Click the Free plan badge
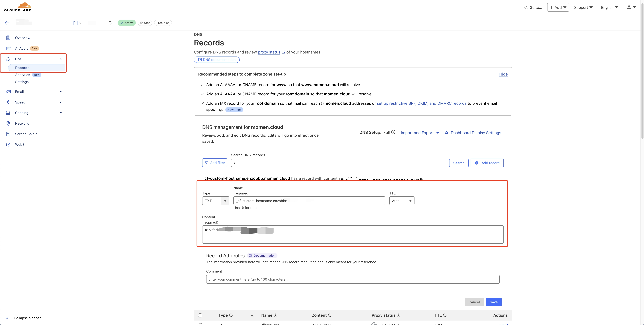The height and width of the screenshot is (325, 644). [163, 23]
